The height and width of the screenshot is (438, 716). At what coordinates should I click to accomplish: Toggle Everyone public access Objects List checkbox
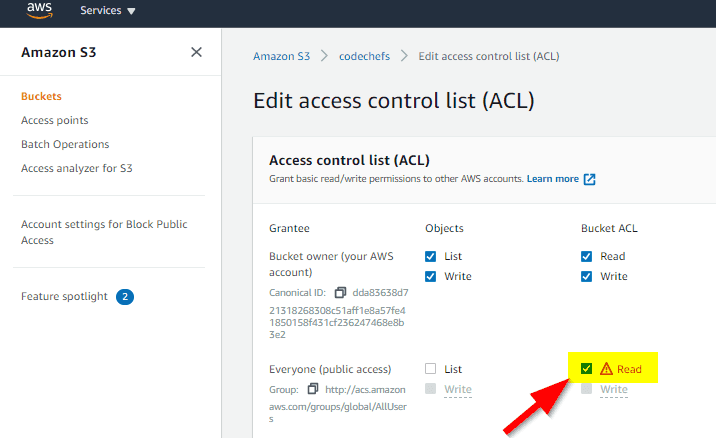tap(430, 369)
